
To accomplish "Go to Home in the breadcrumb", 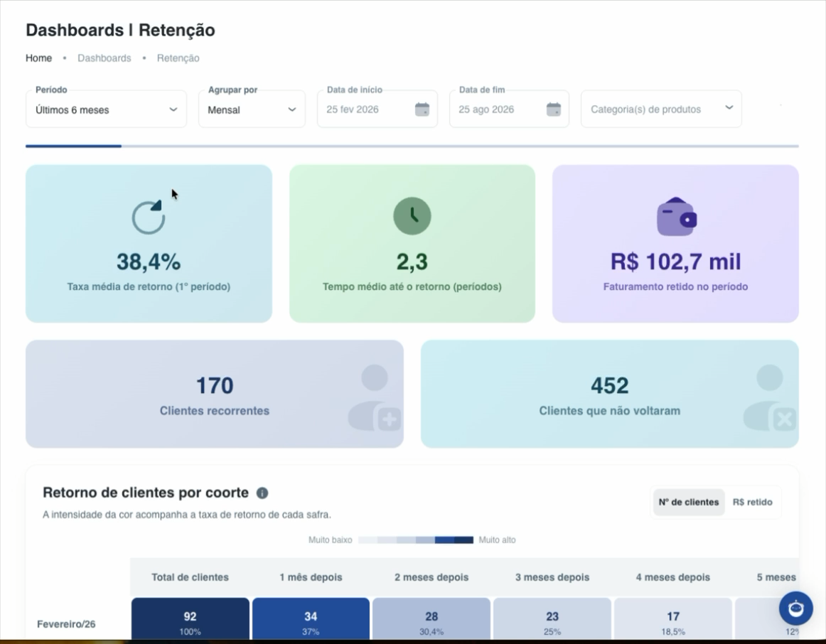I will (39, 58).
